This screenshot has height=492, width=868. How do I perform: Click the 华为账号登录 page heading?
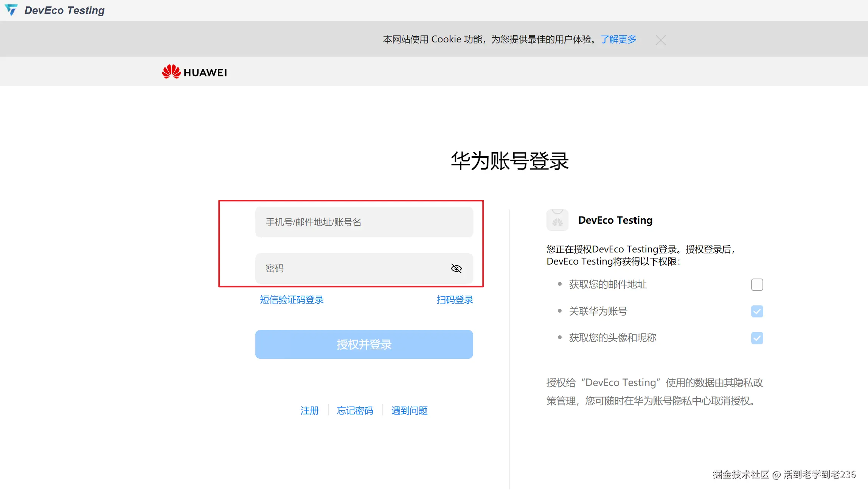(x=509, y=161)
